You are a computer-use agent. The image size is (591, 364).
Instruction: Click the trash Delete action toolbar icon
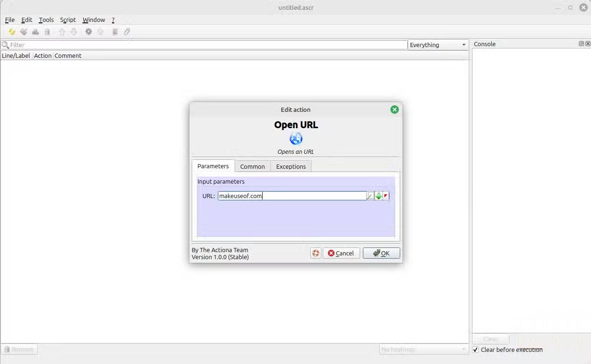click(47, 32)
